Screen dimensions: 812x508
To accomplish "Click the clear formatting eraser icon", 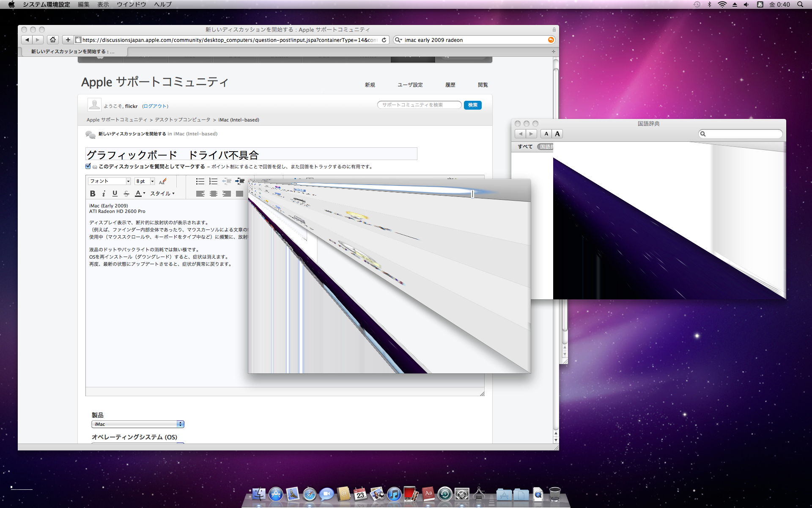I will point(163,181).
